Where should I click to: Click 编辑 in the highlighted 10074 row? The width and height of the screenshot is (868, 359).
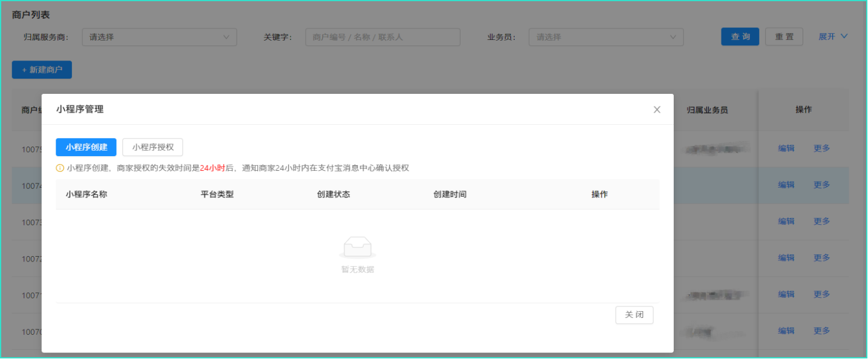click(x=786, y=185)
